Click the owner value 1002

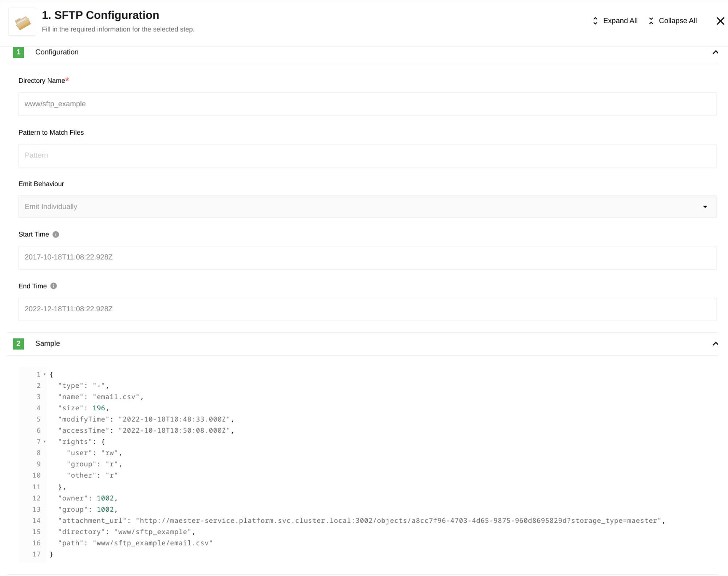(x=105, y=498)
